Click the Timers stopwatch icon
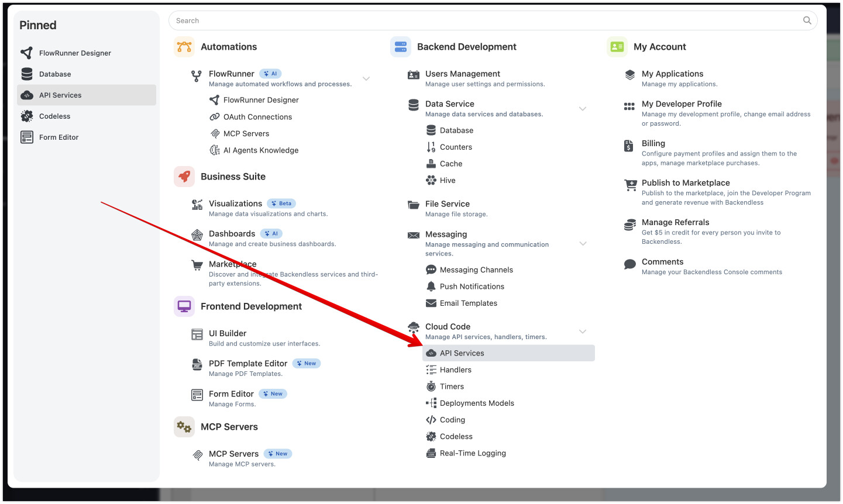This screenshot has width=843, height=504. pyautogui.click(x=431, y=386)
